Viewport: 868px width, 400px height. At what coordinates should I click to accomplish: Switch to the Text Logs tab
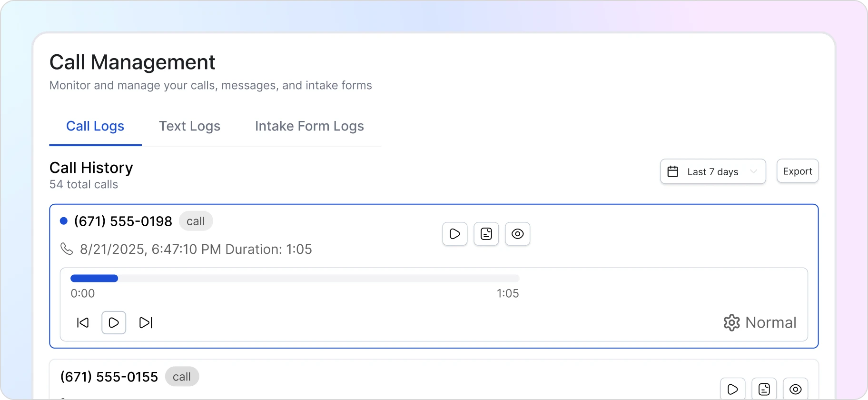click(x=189, y=126)
